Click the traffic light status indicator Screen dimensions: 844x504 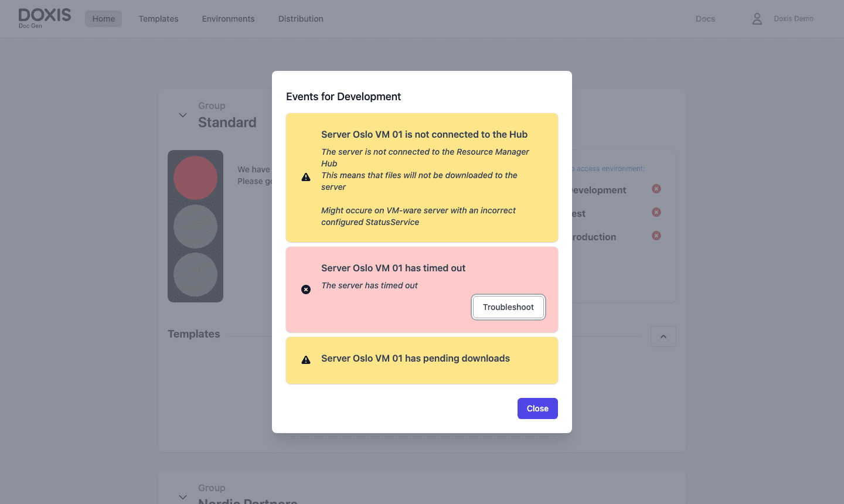195,226
